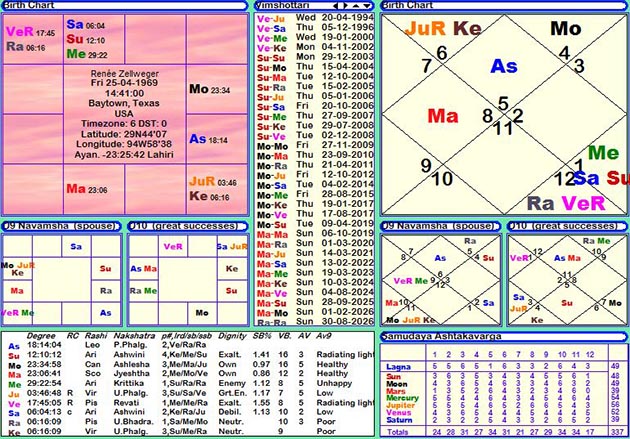
Task: Click the As row in the degree table
Action: pyautogui.click(x=191, y=345)
